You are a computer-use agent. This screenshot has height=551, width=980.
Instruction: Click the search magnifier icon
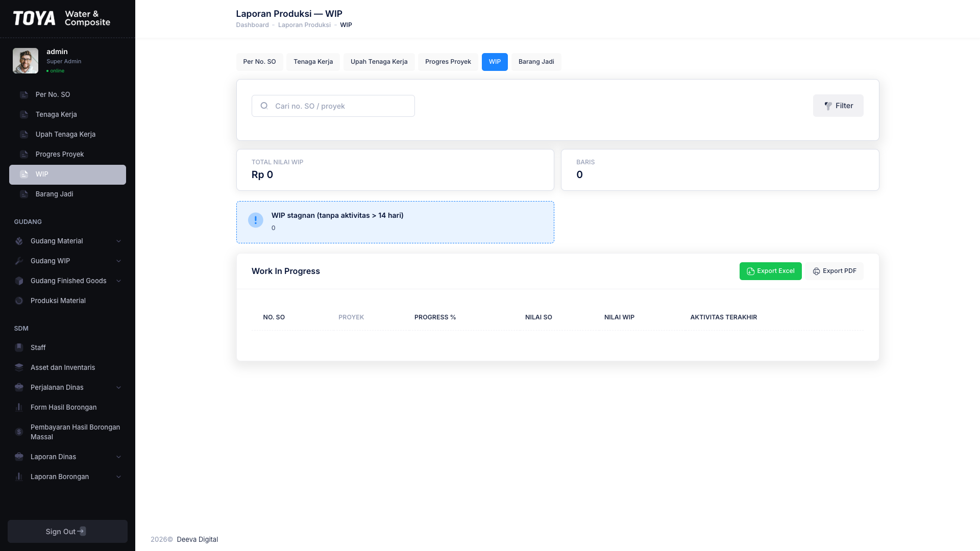(264, 106)
